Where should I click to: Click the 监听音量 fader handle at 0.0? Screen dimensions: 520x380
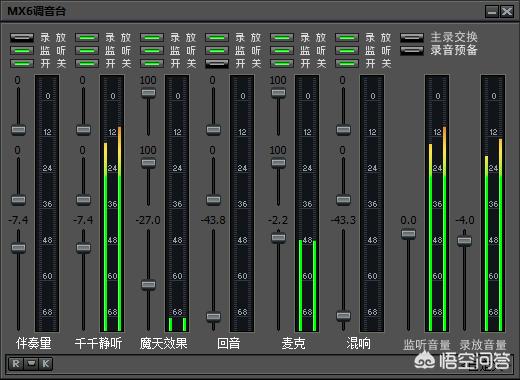[408, 234]
